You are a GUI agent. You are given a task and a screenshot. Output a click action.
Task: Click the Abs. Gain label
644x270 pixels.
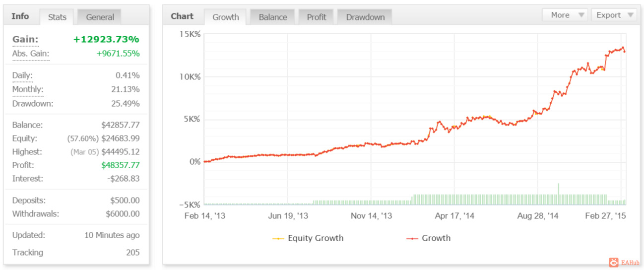click(31, 53)
